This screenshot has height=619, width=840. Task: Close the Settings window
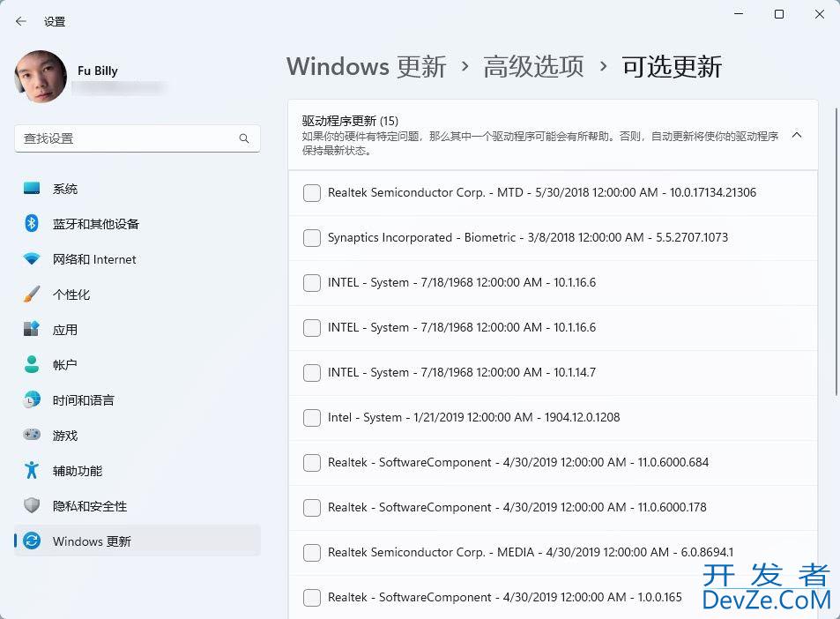[820, 14]
